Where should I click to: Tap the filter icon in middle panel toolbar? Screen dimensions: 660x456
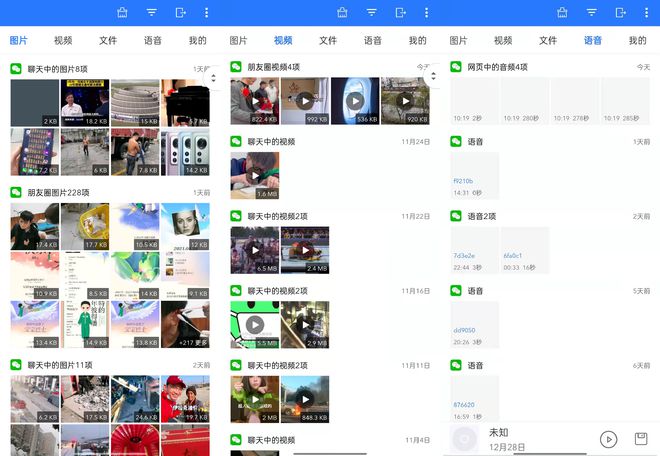click(372, 13)
